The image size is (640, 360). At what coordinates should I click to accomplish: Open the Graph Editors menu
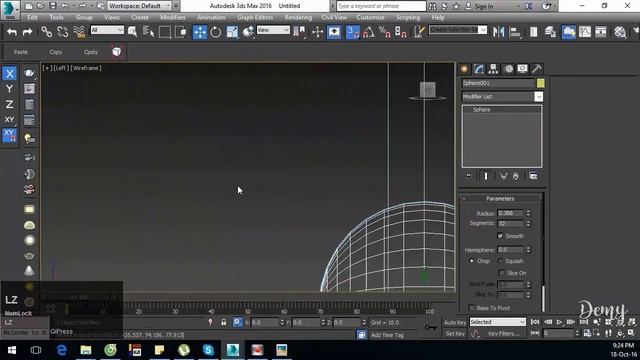click(x=255, y=18)
